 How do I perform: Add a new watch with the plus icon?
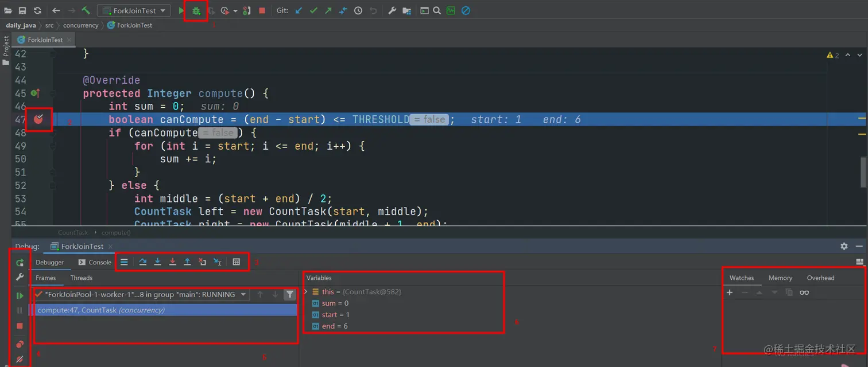pyautogui.click(x=730, y=292)
